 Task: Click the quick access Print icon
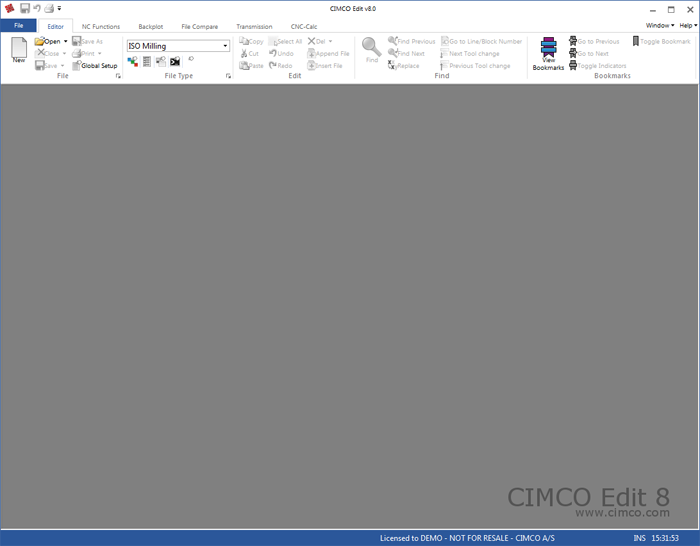[x=49, y=8]
